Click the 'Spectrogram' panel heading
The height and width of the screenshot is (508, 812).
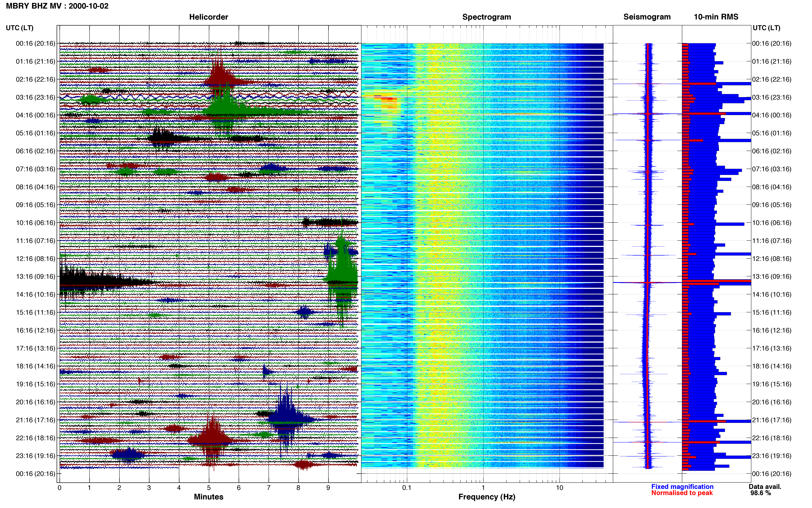point(487,17)
